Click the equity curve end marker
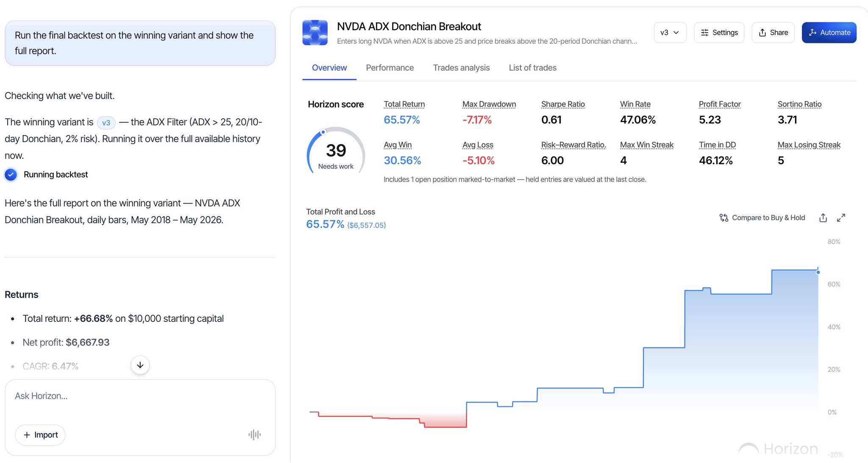The height and width of the screenshot is (463, 868). 818,272
